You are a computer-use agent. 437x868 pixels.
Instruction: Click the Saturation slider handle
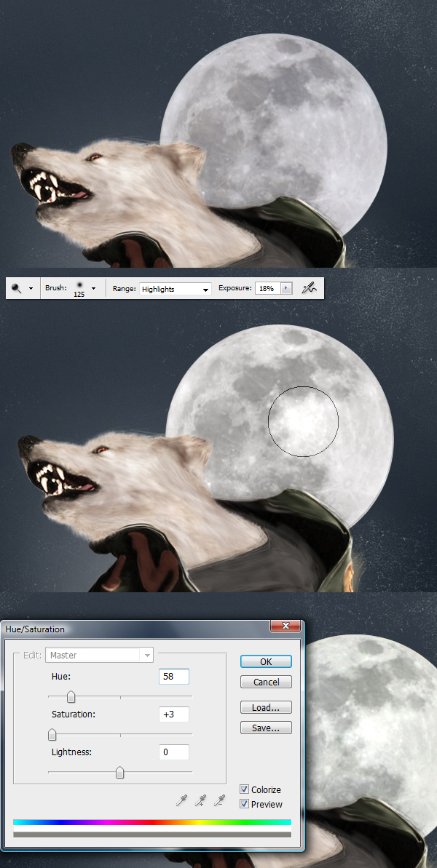pyautogui.click(x=52, y=735)
